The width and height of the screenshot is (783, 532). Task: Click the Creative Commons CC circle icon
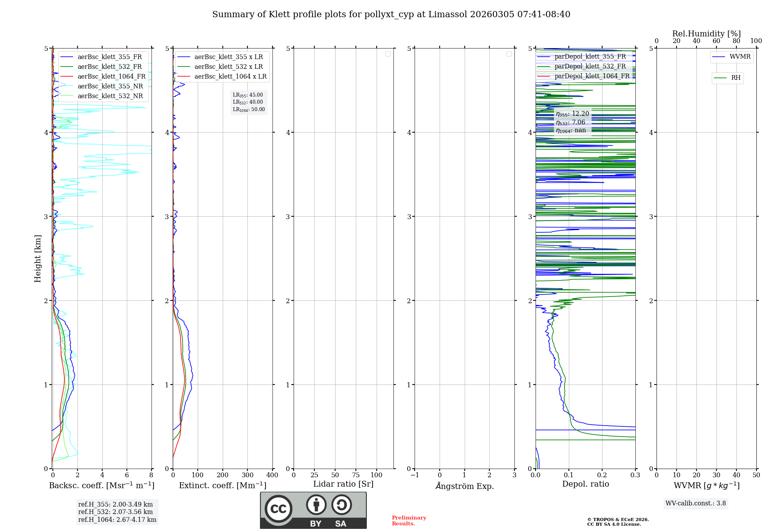[278, 509]
